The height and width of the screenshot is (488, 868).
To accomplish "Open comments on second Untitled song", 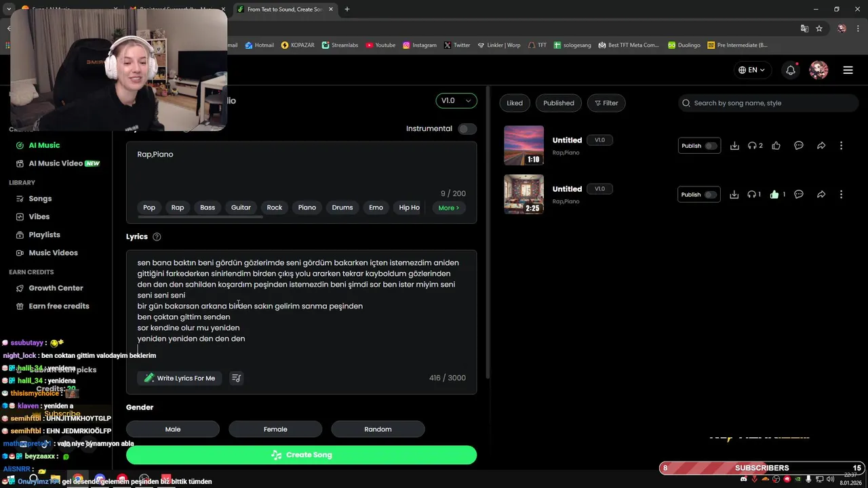I will point(799,195).
